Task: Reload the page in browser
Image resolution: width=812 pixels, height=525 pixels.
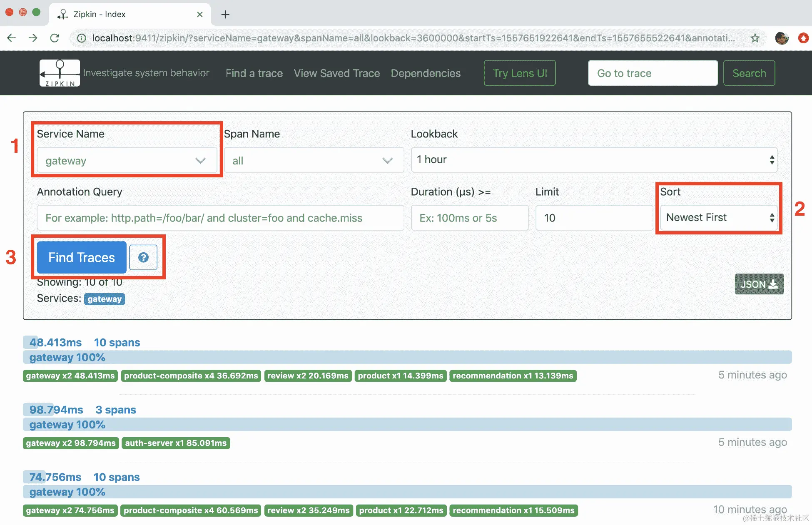Action: point(55,38)
